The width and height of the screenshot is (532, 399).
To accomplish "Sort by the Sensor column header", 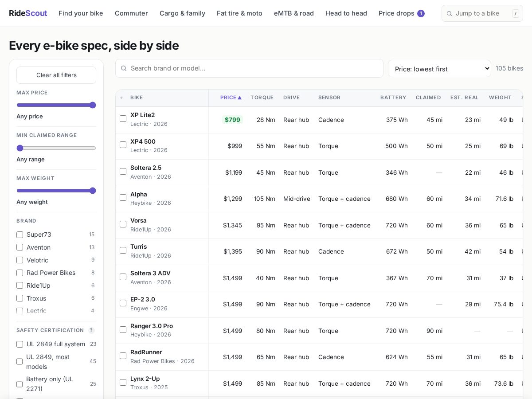I will 329,98.
